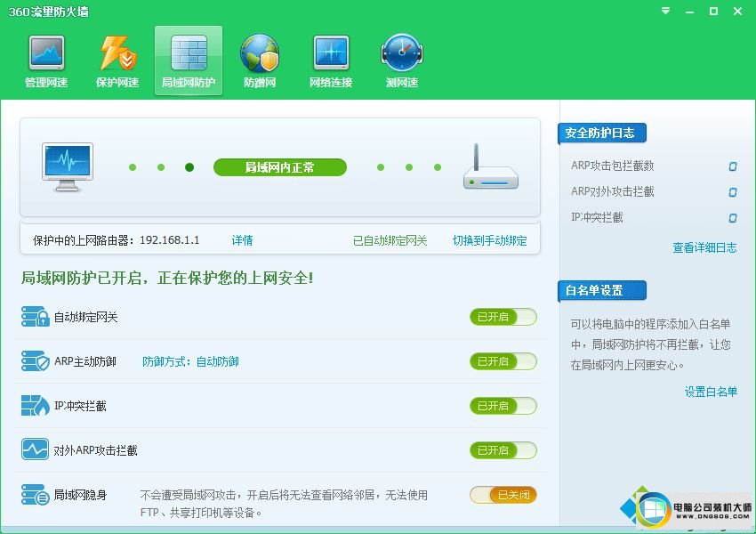Click the 详情 router details link
This screenshot has height=534, width=756.
click(242, 240)
